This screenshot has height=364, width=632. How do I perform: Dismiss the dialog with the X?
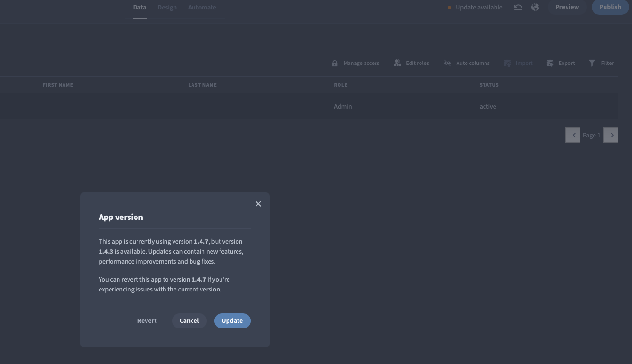pyautogui.click(x=258, y=203)
